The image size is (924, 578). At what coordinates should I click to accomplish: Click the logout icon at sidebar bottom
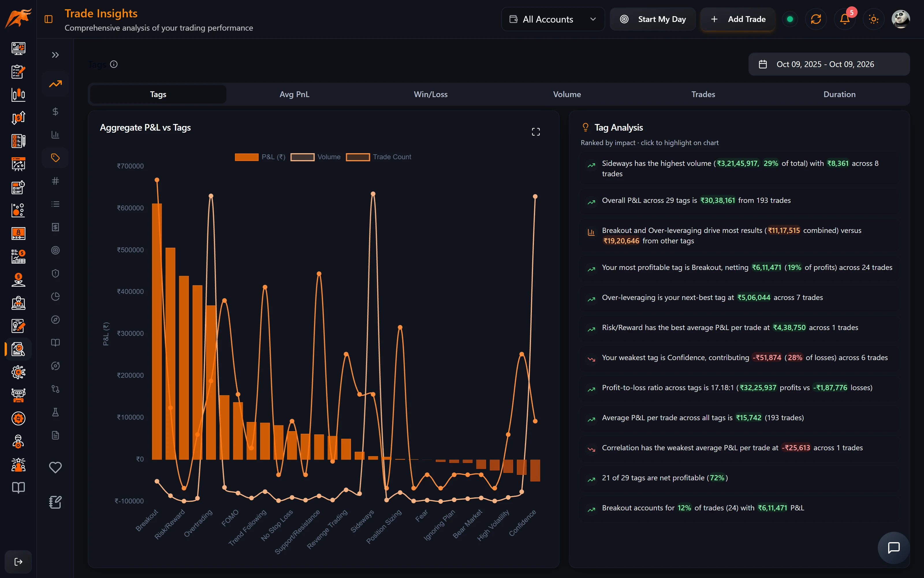[x=18, y=562]
